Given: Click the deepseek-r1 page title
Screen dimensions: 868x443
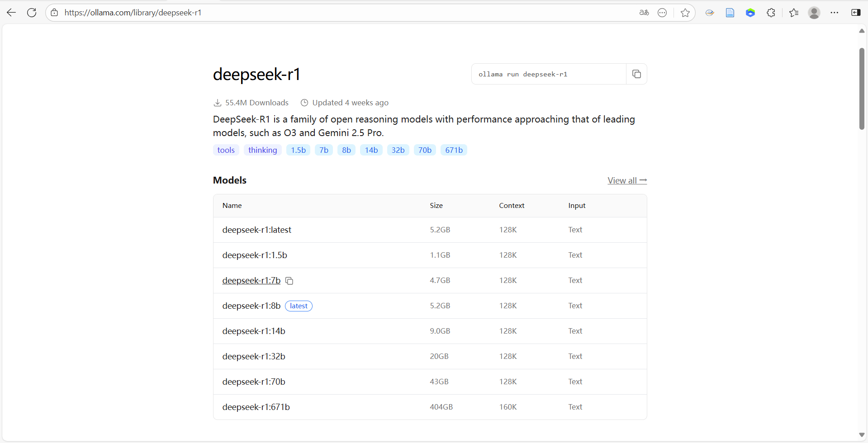Looking at the screenshot, I should coord(256,74).
